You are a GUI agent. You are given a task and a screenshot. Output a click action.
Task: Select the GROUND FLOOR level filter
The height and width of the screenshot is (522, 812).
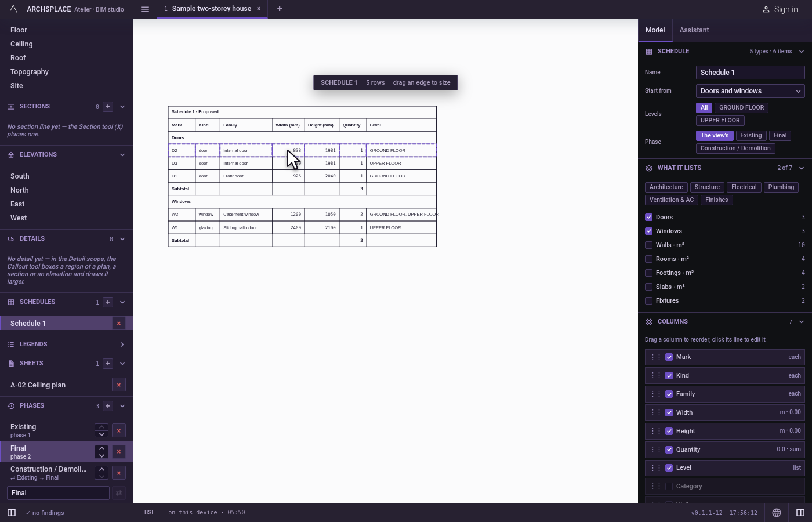[742, 108]
